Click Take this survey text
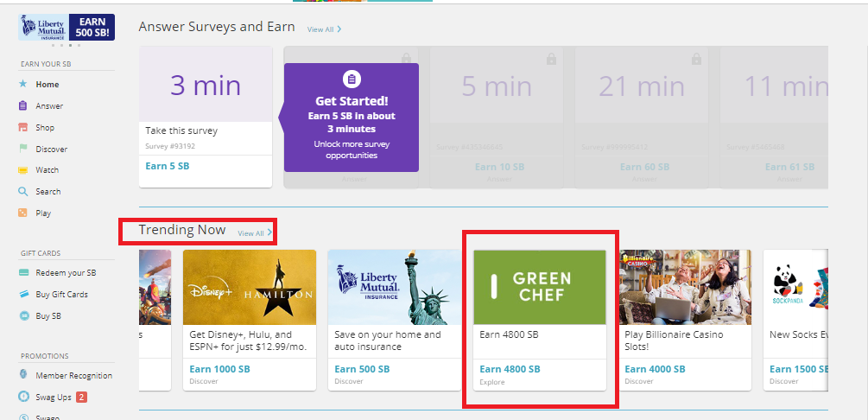Image resolution: width=868 pixels, height=420 pixels. click(181, 130)
